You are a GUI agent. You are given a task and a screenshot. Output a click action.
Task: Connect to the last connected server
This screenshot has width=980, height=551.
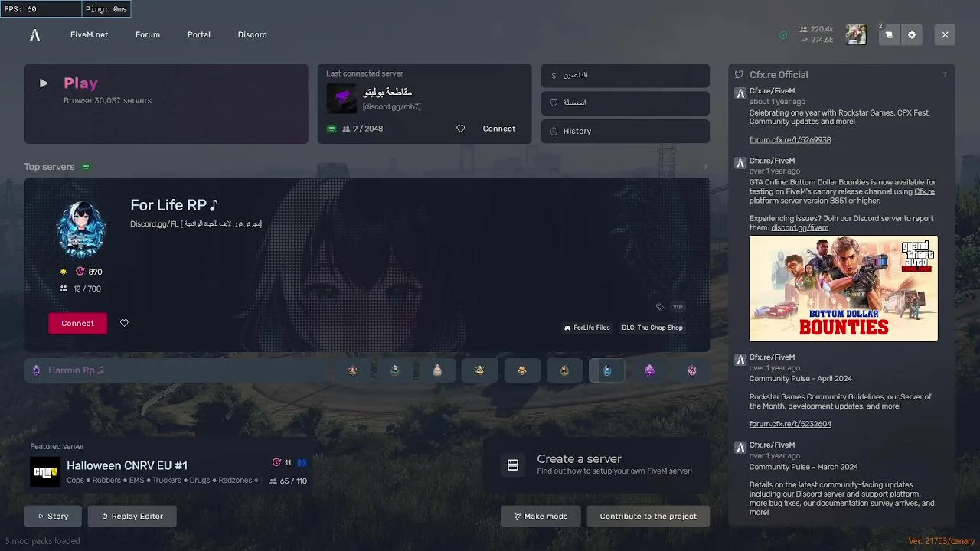point(499,129)
